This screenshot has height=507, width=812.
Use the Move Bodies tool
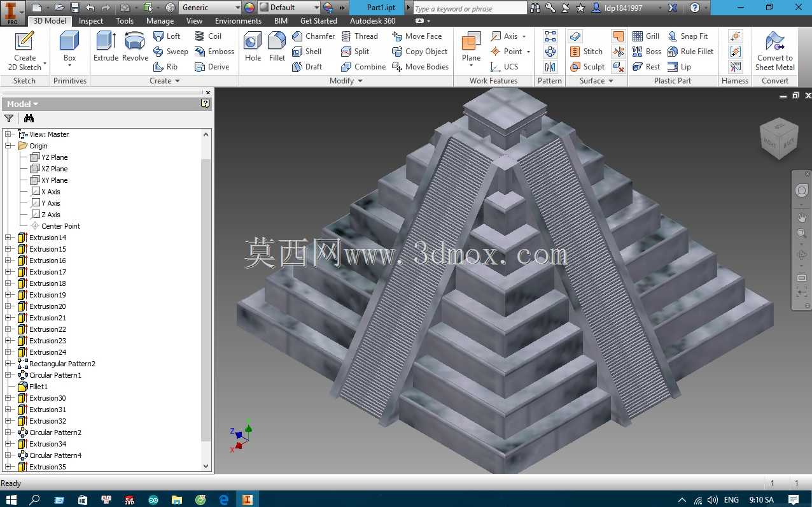click(x=420, y=67)
